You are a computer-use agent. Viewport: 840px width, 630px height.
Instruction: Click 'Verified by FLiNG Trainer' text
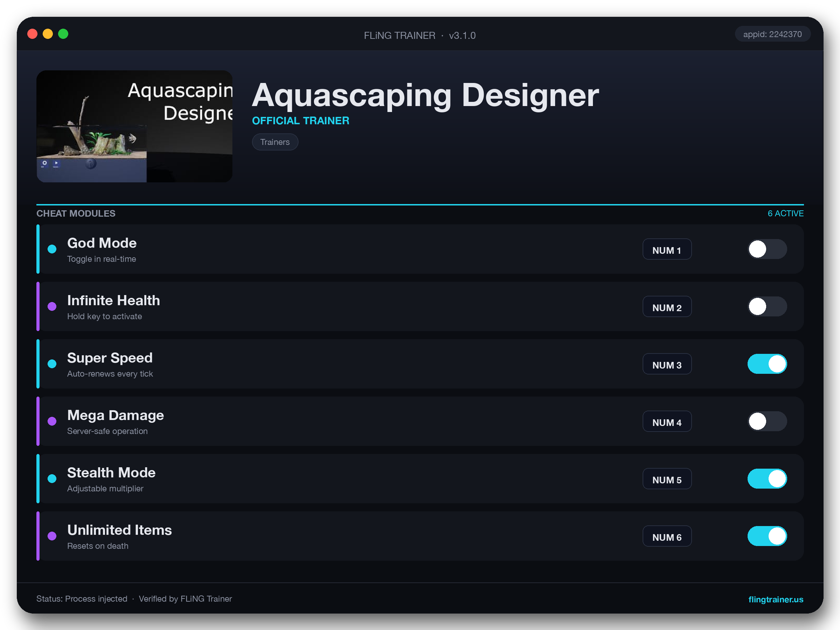(x=185, y=598)
